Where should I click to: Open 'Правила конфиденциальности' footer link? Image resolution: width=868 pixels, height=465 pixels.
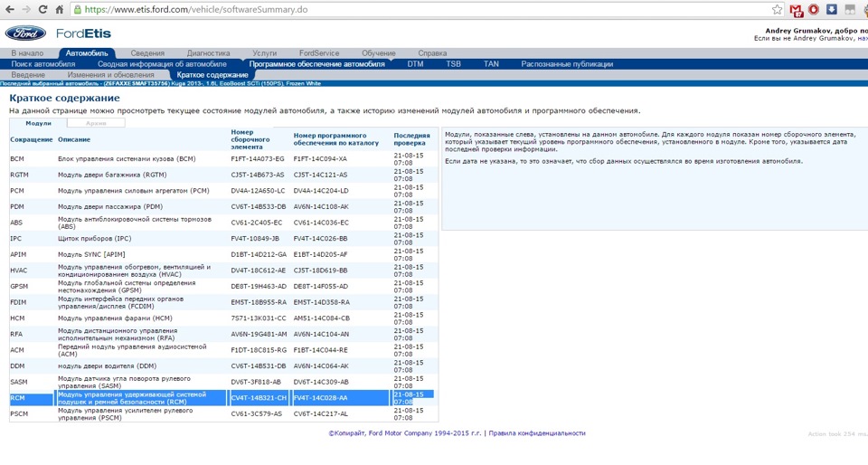pos(537,433)
